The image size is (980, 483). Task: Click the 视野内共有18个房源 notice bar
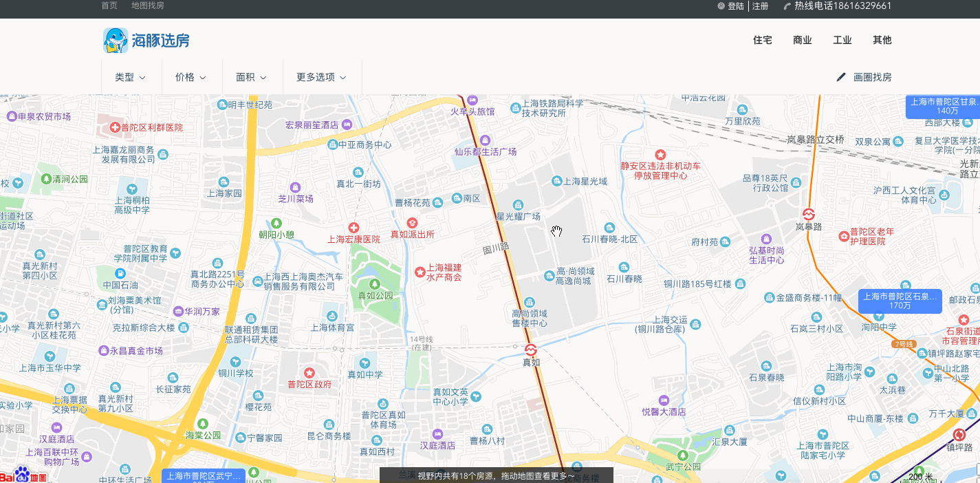coord(497,475)
